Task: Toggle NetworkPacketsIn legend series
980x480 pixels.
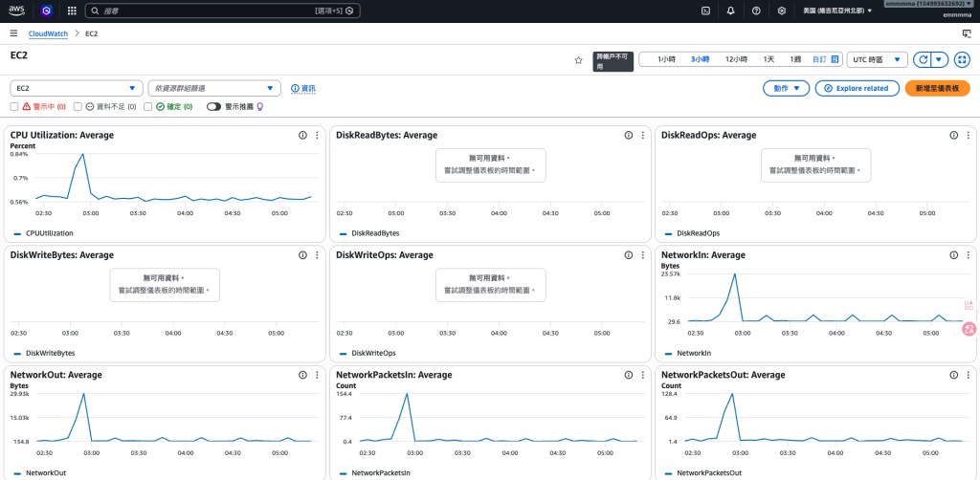Action: point(374,473)
